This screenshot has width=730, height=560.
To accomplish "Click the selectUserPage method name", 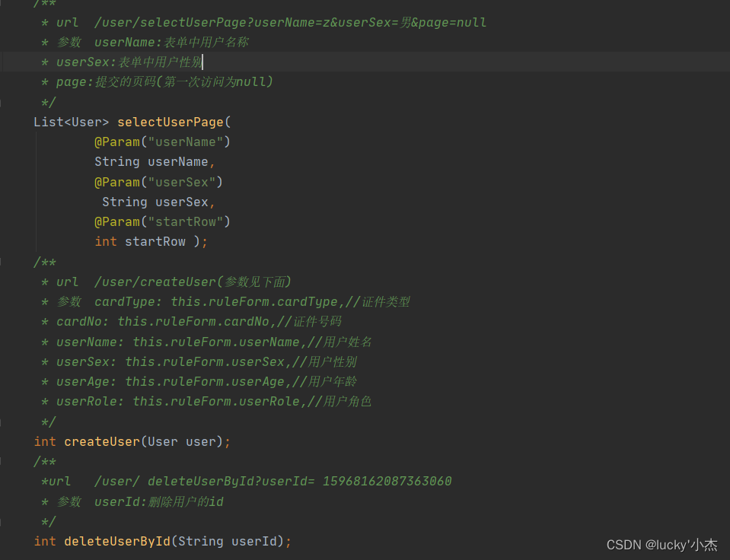I will click(x=170, y=122).
